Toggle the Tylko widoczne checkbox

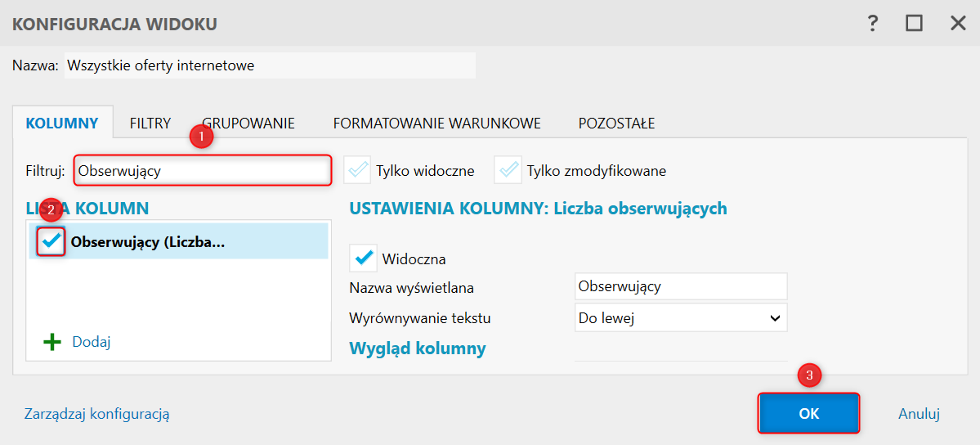[x=357, y=171]
